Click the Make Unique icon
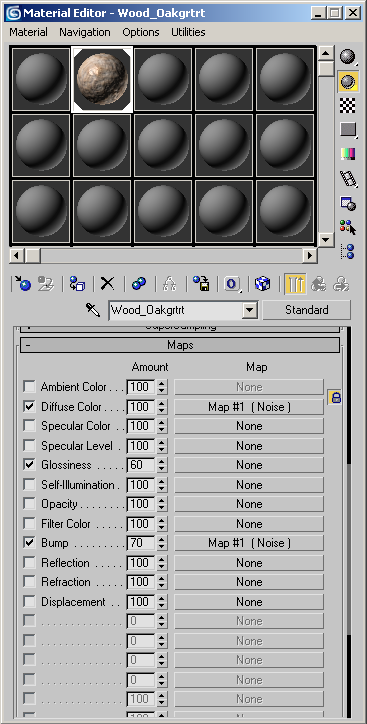This screenshot has height=724, width=367. point(170,284)
